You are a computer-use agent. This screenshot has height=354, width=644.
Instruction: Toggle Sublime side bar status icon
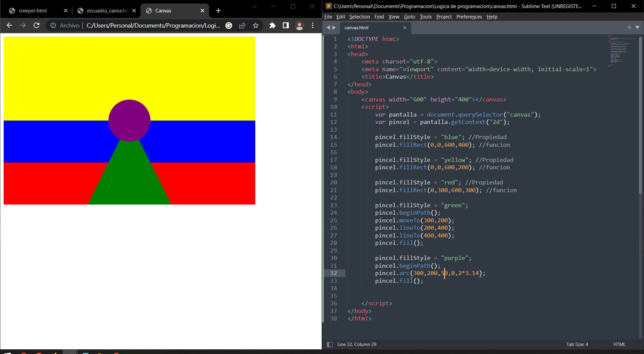(330, 344)
